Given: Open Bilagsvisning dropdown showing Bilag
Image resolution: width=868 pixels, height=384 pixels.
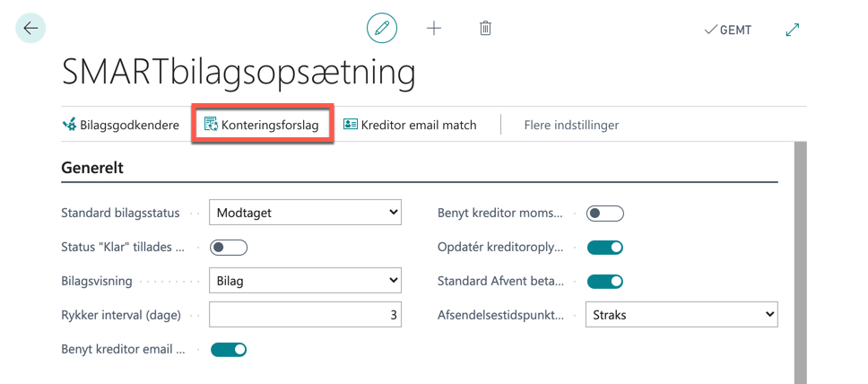Looking at the screenshot, I should point(305,281).
